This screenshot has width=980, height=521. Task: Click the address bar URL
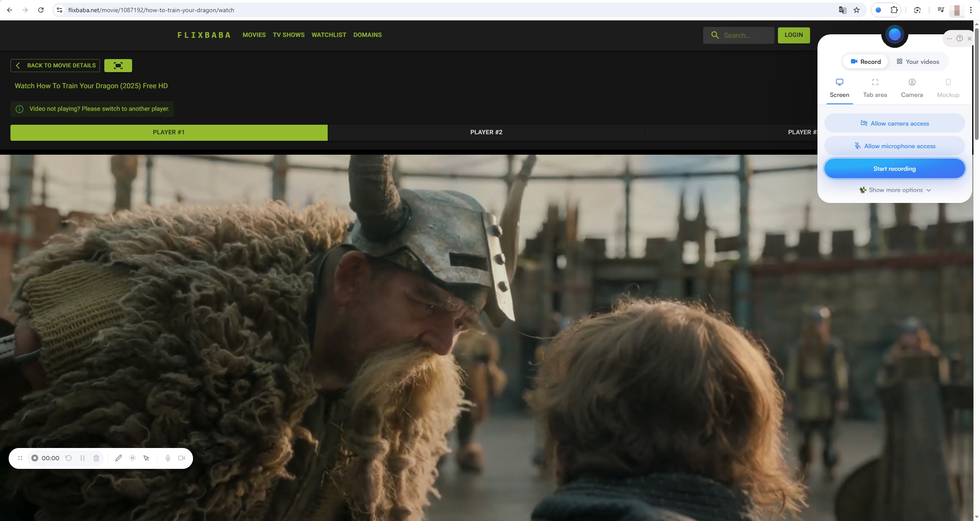[151, 10]
